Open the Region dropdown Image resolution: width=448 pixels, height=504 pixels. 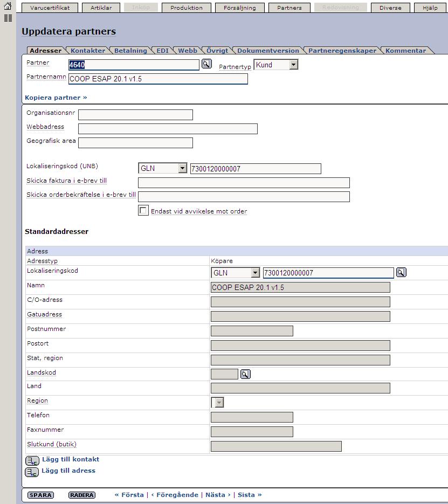coord(218,403)
